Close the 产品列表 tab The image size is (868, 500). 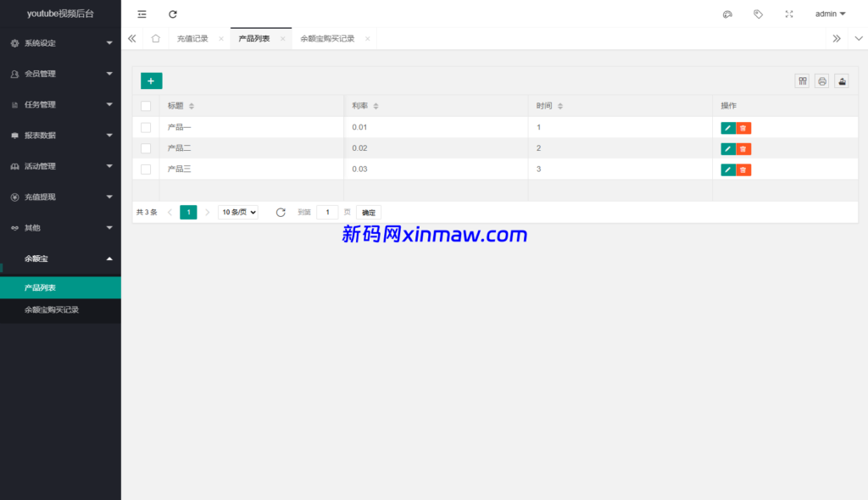coord(282,39)
